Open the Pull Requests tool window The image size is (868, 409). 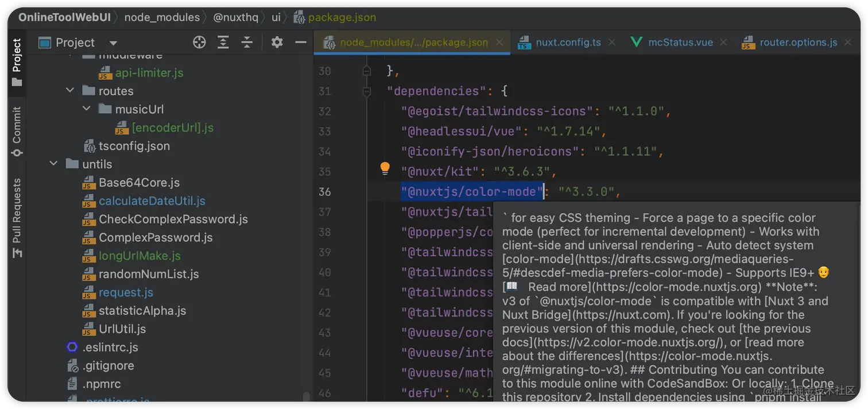17,218
